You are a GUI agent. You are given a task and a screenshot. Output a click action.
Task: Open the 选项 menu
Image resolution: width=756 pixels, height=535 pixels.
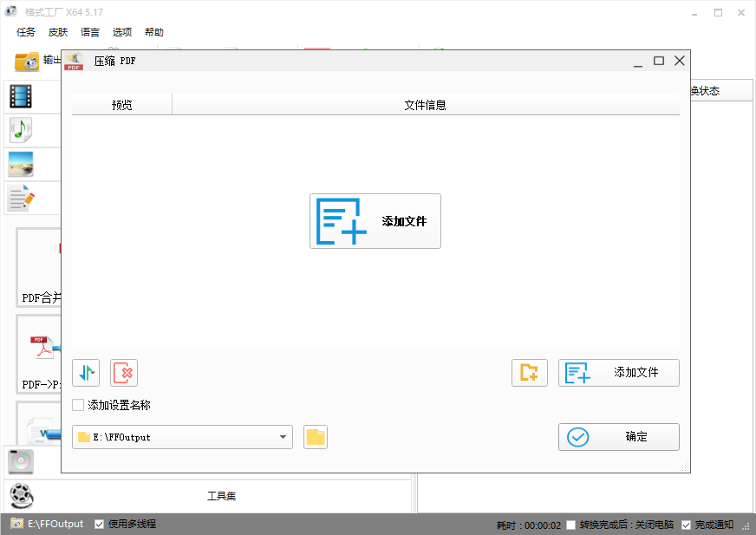(121, 32)
